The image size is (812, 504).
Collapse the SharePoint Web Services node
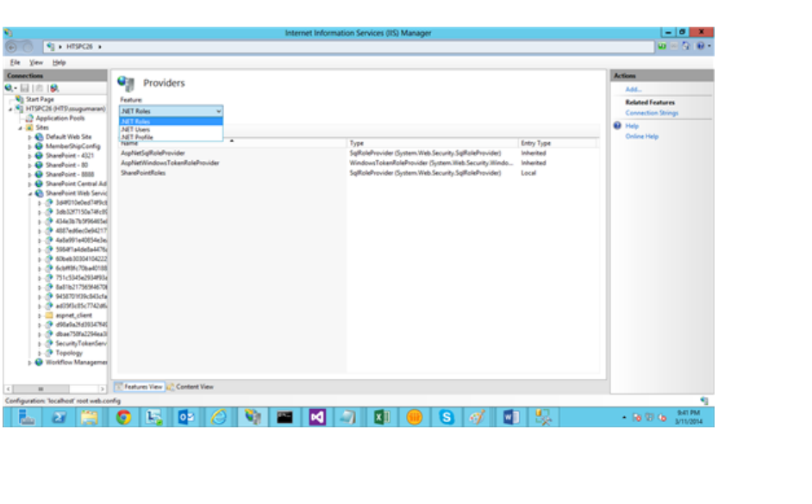coord(29,194)
